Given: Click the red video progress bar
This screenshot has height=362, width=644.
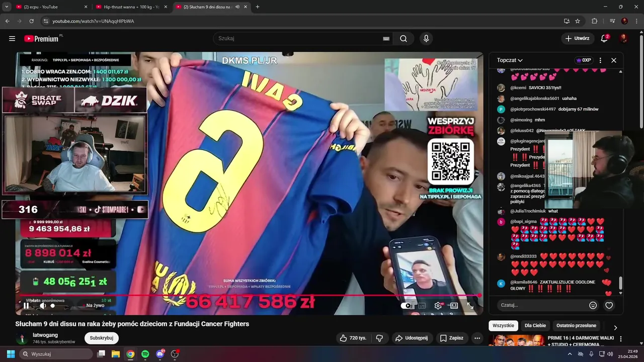Looking at the screenshot, I should [249, 295].
